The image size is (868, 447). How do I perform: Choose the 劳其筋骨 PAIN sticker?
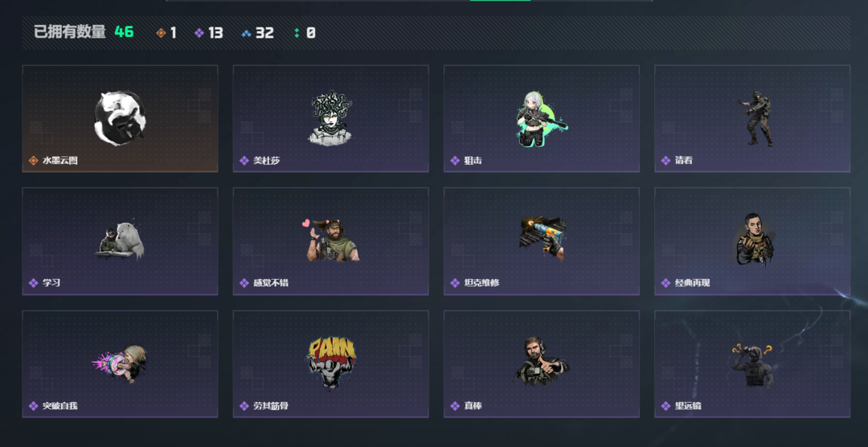point(331,364)
